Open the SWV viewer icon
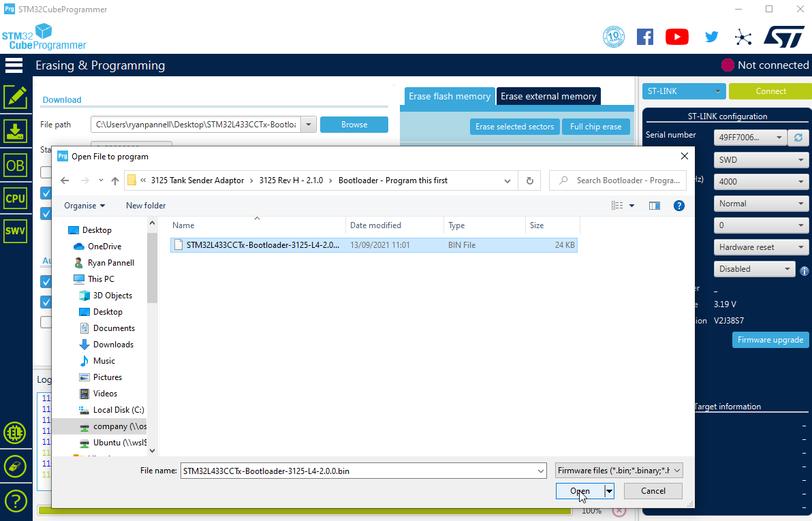Viewport: 812px width, 521px height. click(x=16, y=231)
